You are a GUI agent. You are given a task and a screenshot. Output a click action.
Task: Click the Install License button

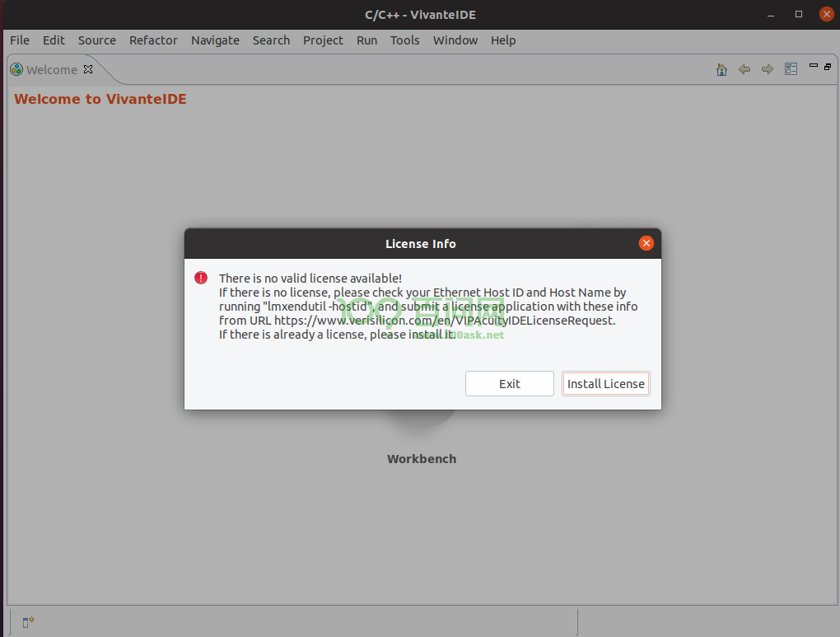pyautogui.click(x=606, y=384)
